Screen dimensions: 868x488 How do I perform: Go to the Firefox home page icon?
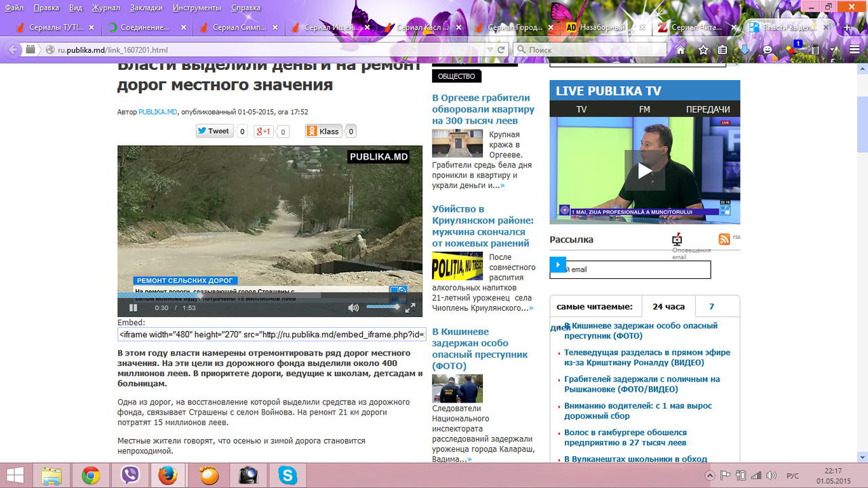pos(681,50)
